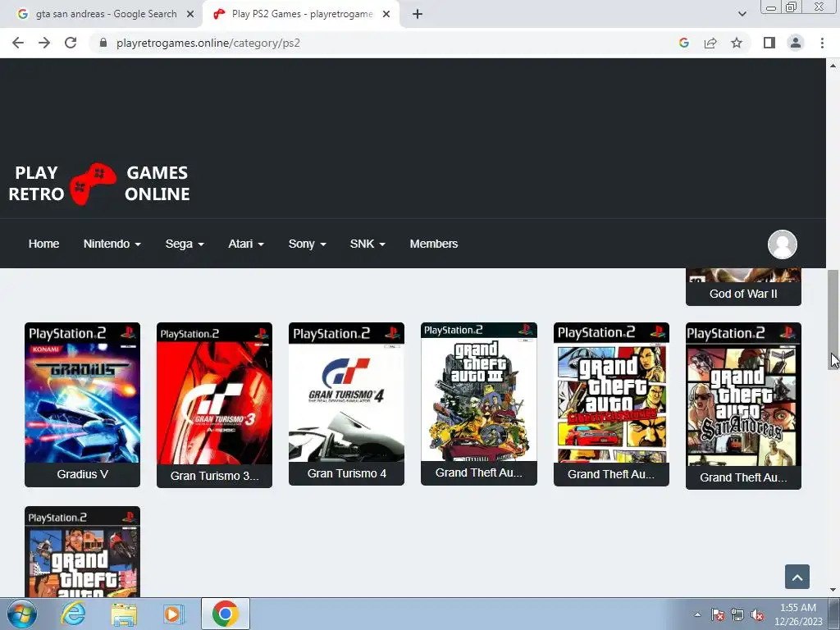Viewport: 840px width, 630px height.
Task: Open the Chrome three-dot menu
Action: point(822,43)
